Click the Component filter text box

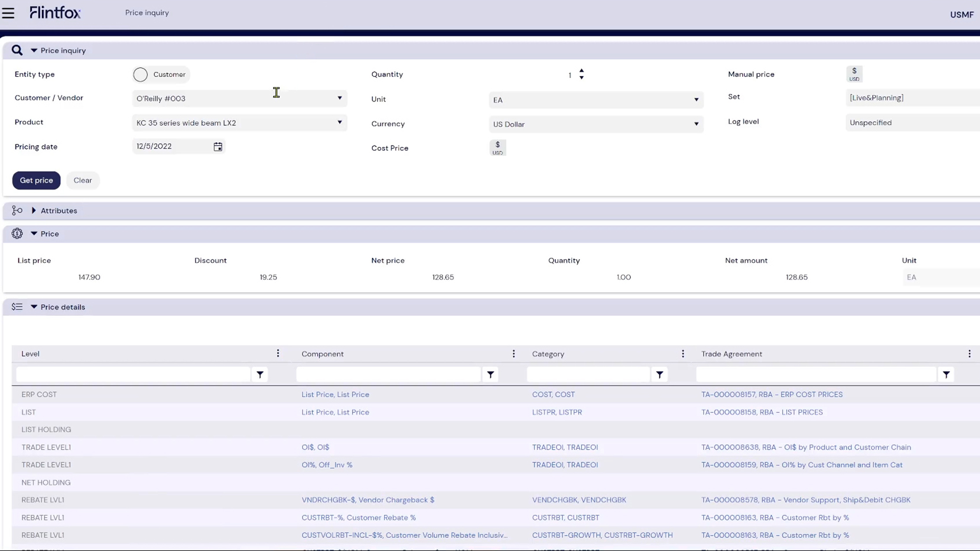coord(388,374)
